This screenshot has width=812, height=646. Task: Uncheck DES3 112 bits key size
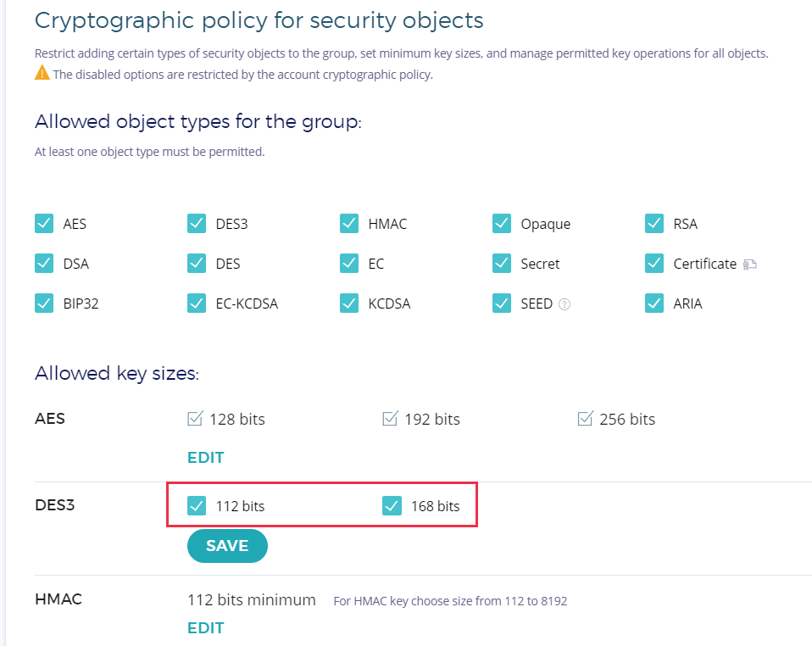click(x=197, y=506)
